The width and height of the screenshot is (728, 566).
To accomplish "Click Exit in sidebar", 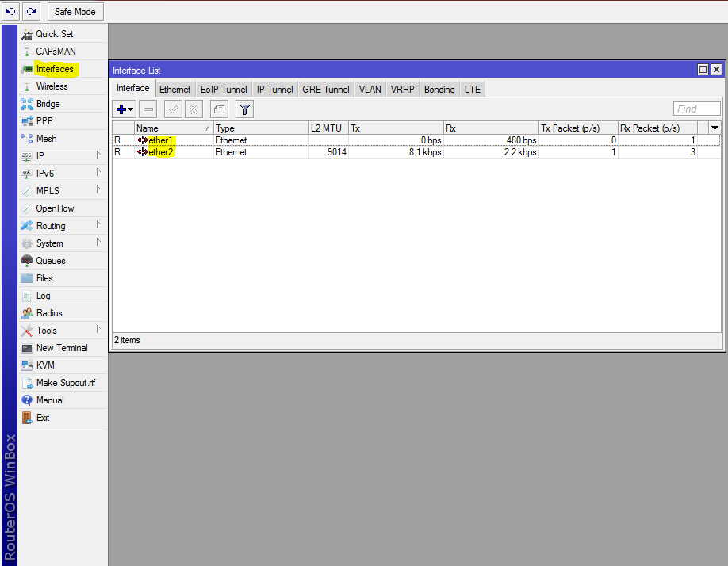I will (63, 418).
